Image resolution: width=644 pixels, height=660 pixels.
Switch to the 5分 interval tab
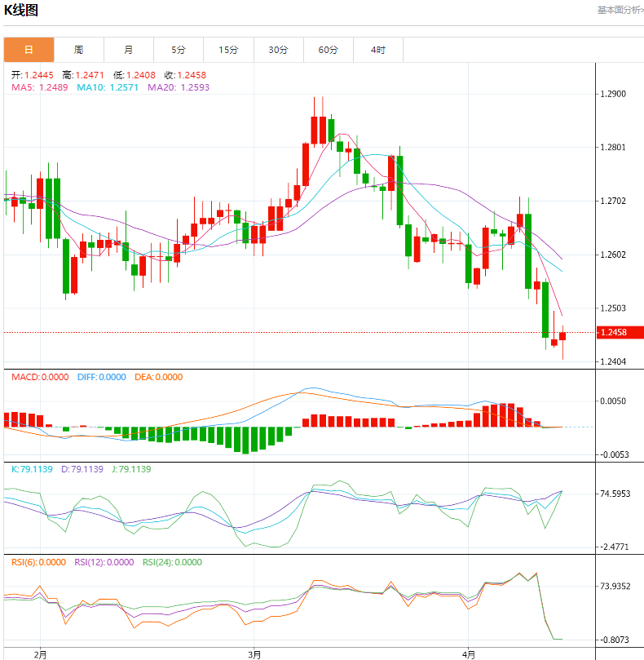(x=179, y=50)
